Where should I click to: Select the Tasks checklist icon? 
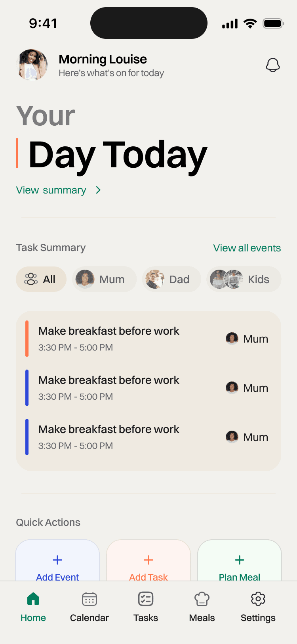coord(145,598)
